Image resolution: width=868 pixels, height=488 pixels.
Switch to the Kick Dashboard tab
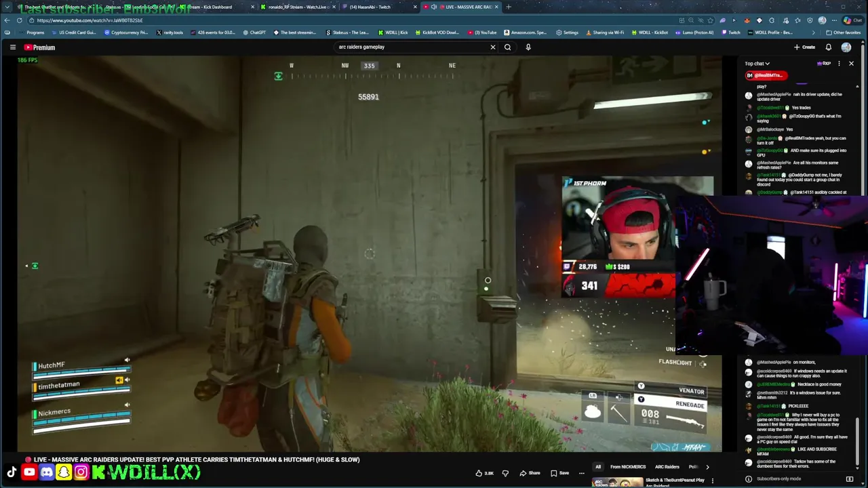click(216, 7)
